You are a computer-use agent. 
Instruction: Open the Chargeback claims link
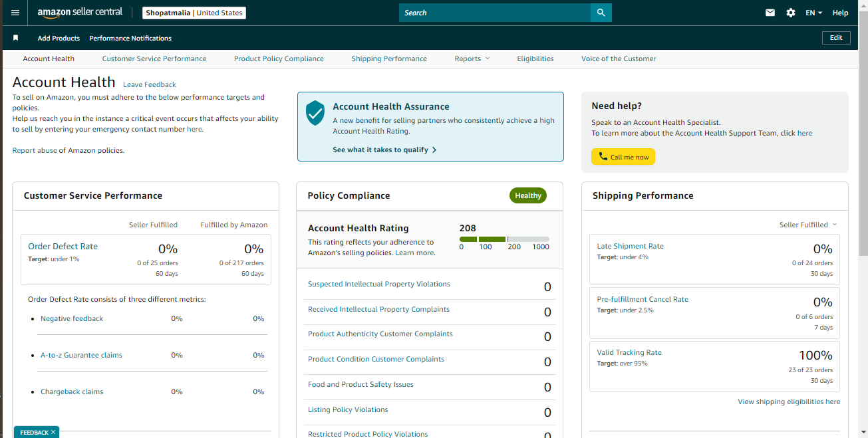coord(72,391)
